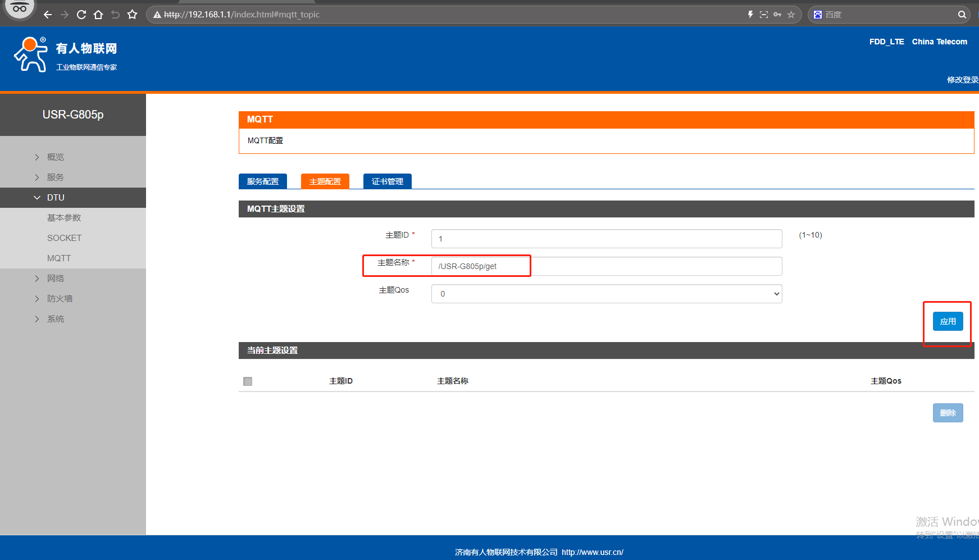Screen dimensions: 979x560
Task: Click the key icon in address bar
Action: (777, 15)
